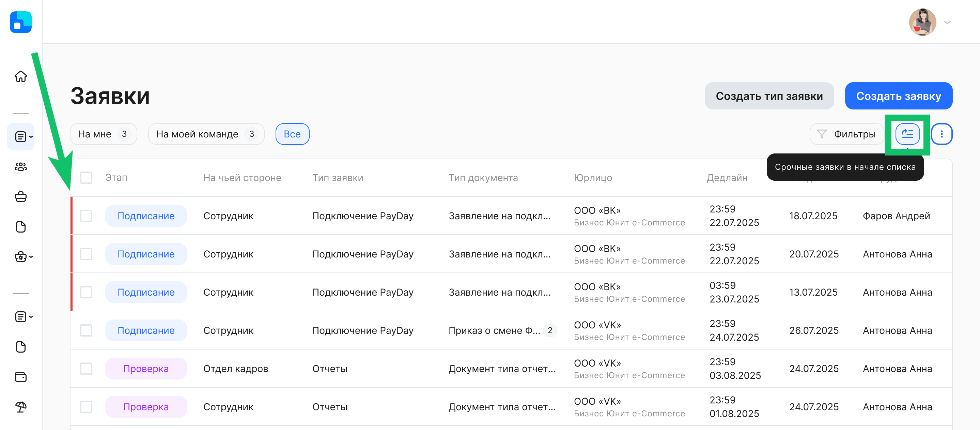Click the briefcase icon in sidebar
This screenshot has height=430, width=980.
[20, 196]
